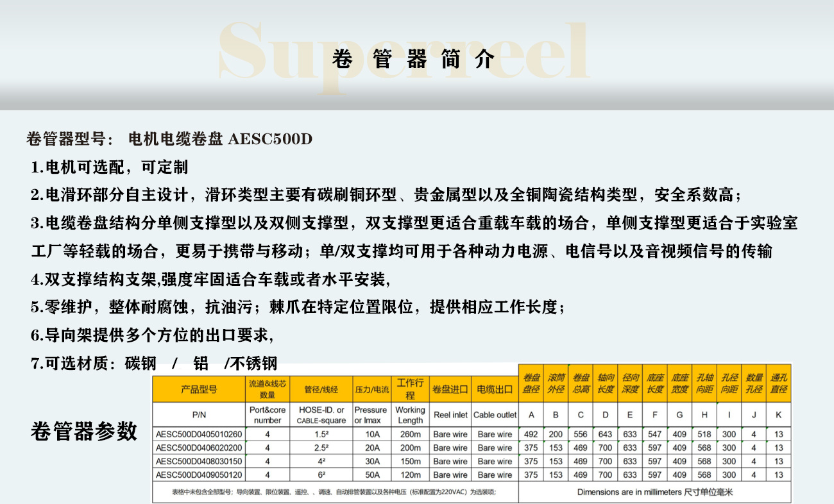834x504 pixels.
Task: Click the HOSE-ID. or CABLE-square subheader
Action: [321, 415]
